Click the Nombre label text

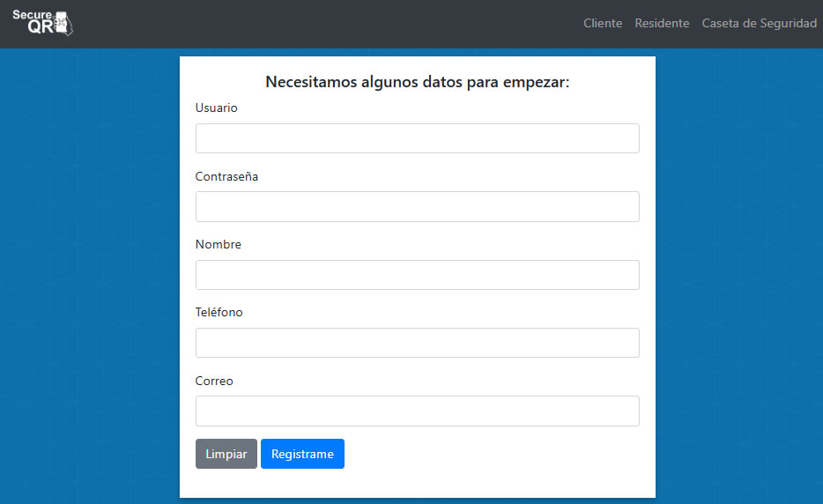tap(218, 244)
